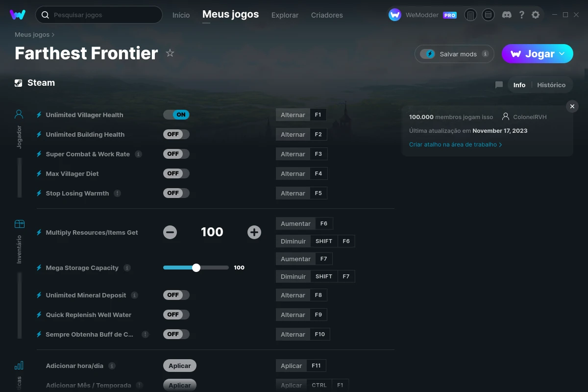Click Diminuir button for Shift F6
Screen dimensions: 588x392
point(293,241)
